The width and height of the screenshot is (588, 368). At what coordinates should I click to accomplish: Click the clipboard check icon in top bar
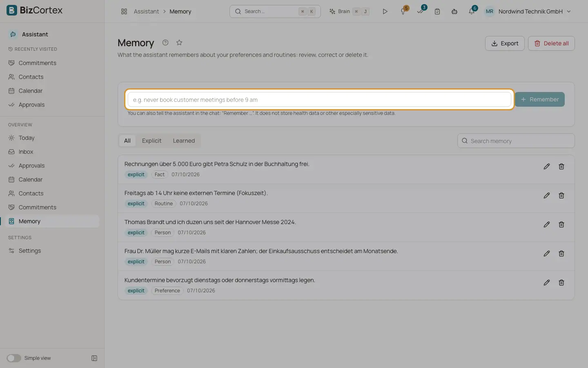[x=437, y=11]
